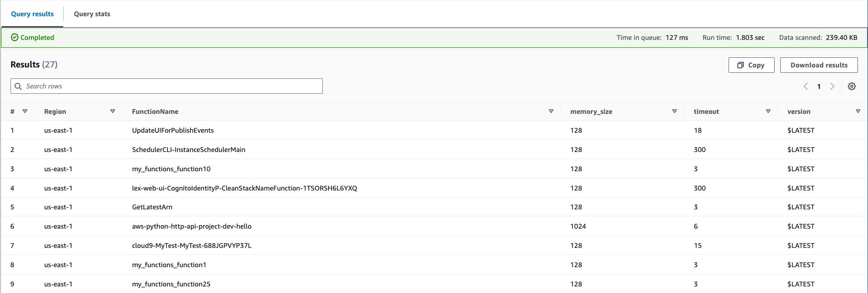Open the memory_size column sort arrow
Viewport: 868px width, 293px height.
pyautogui.click(x=674, y=111)
